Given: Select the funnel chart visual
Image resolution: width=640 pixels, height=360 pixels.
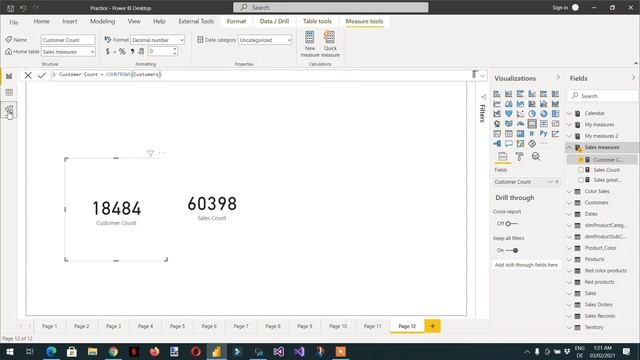Looking at the screenshot, I should tap(509, 113).
